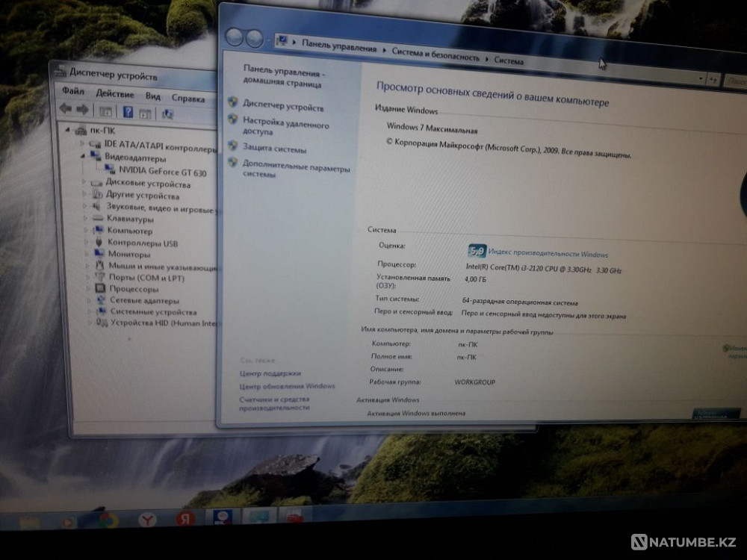This screenshot has height=560, width=747.
Task: Click shield icon beside Дополнительные параметры системы
Action: tap(232, 162)
